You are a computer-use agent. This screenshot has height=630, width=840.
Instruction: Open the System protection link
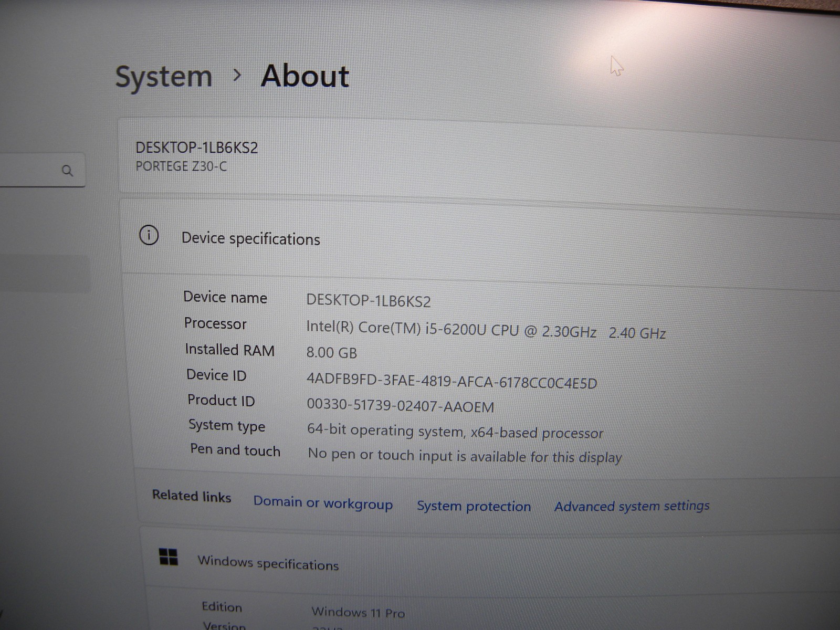[x=474, y=506]
